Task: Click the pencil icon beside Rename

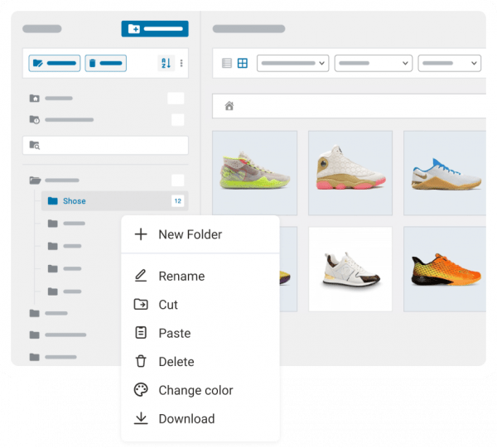Action: point(141,276)
